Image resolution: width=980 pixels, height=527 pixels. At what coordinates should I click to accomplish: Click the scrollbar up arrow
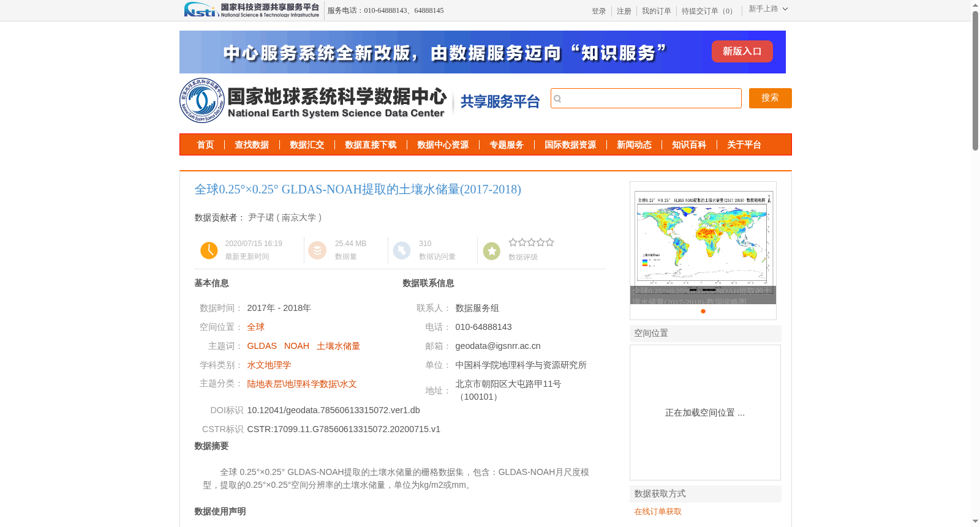coord(975,5)
